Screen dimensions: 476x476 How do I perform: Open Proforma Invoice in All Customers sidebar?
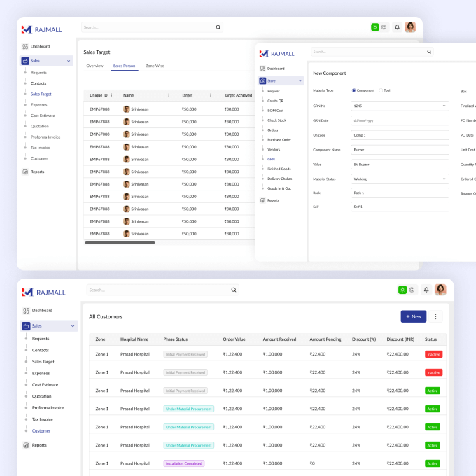(x=48, y=407)
